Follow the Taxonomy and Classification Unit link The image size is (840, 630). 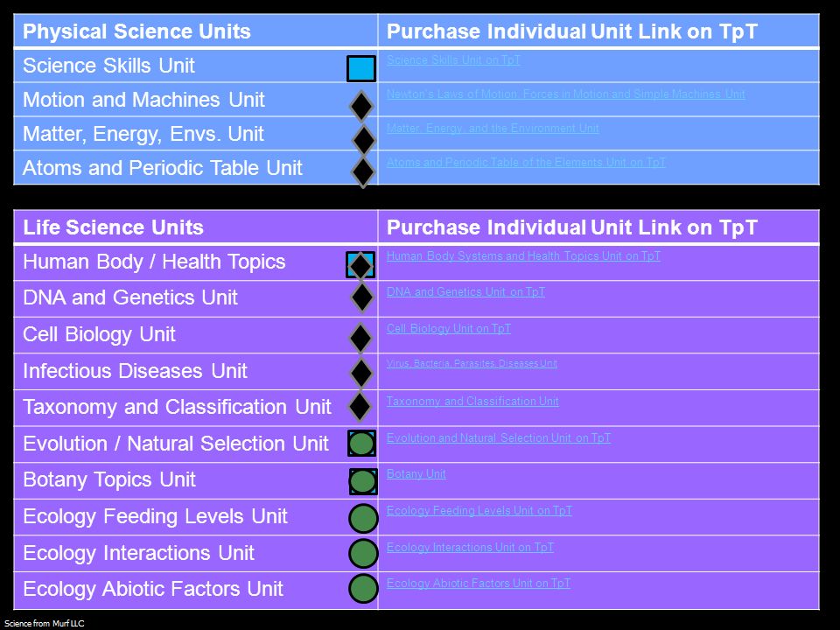pyautogui.click(x=472, y=402)
